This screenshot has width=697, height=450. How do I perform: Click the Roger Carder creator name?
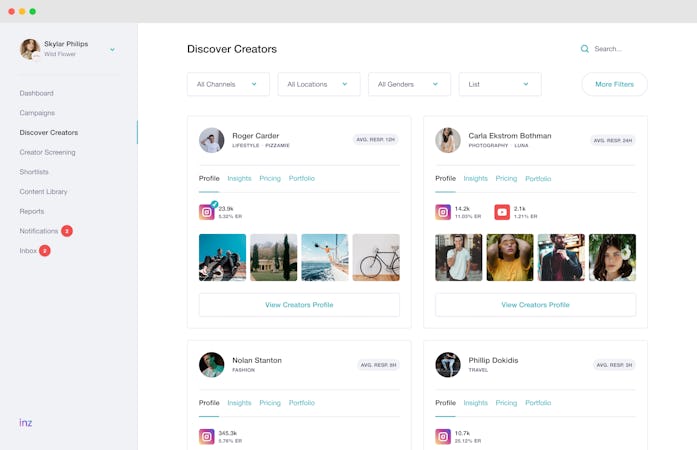(x=256, y=136)
